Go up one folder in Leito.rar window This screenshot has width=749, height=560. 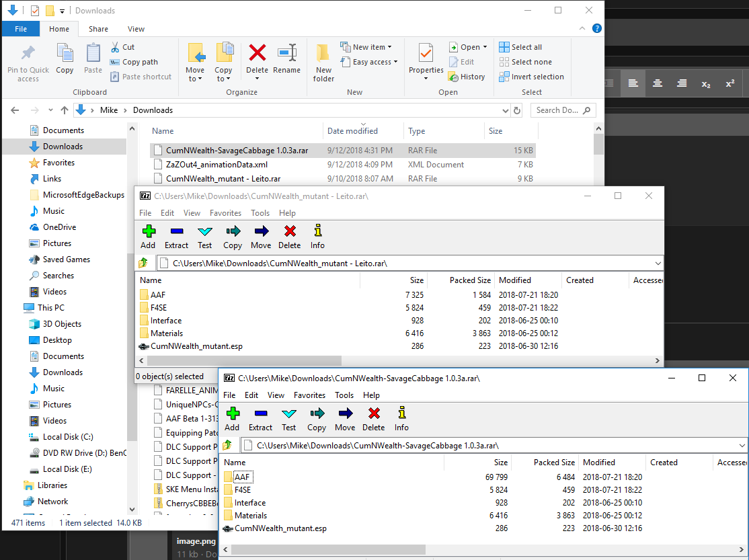click(x=143, y=264)
